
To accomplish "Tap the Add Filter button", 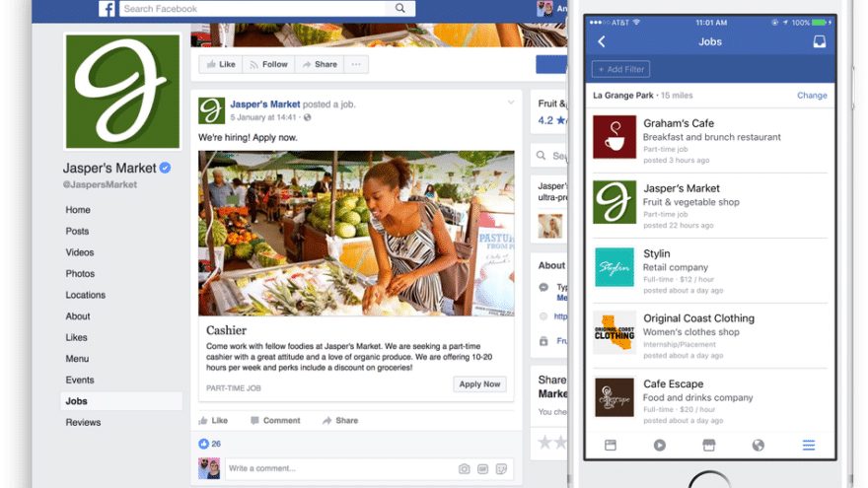I will point(620,69).
